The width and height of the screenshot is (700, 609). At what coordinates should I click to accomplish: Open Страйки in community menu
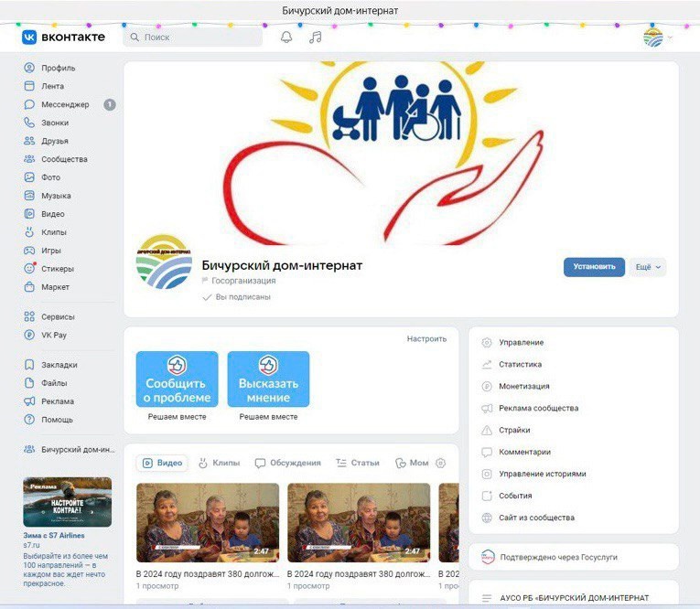point(506,430)
